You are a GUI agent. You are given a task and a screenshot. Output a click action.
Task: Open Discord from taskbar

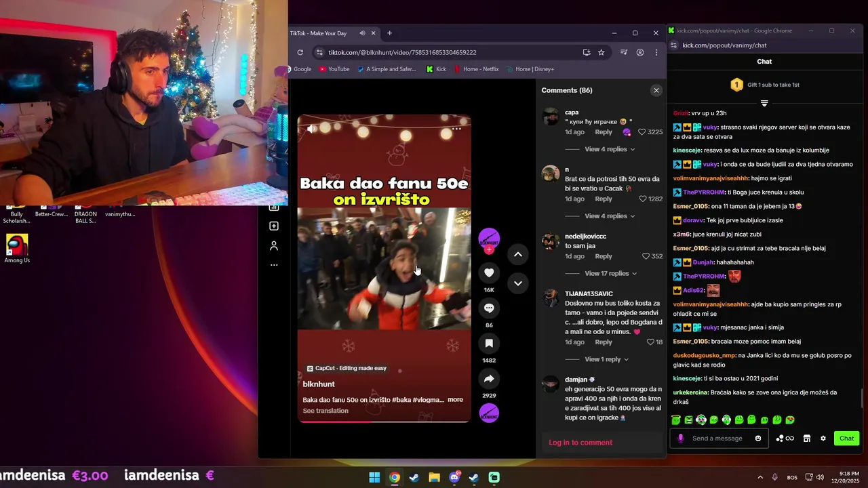pyautogui.click(x=454, y=477)
